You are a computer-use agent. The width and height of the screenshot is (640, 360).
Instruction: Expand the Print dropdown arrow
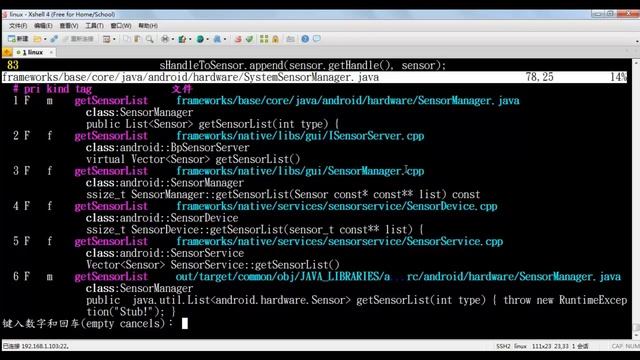pyautogui.click(x=173, y=39)
